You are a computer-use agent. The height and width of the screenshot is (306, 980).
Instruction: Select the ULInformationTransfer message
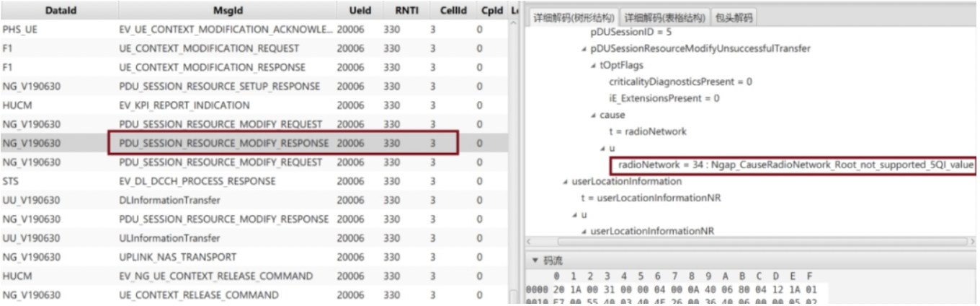254,238
